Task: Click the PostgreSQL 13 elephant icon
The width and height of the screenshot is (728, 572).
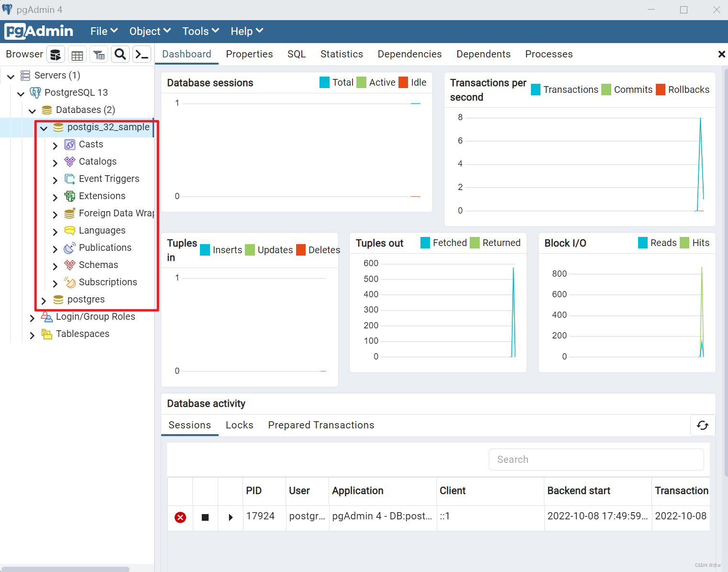Action: point(35,92)
